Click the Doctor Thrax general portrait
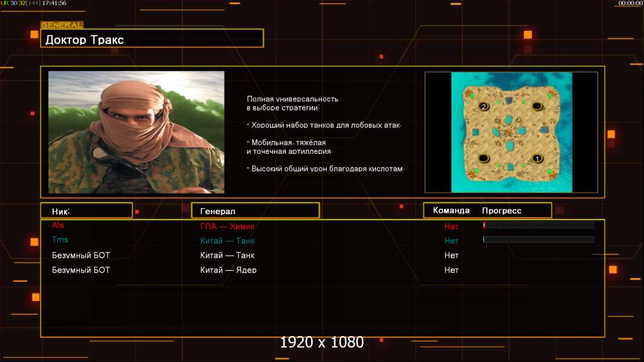Screen dimensions: 644x362 tap(137, 132)
